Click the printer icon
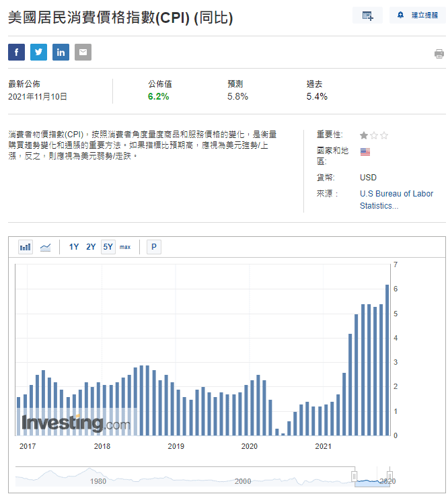The height and width of the screenshot is (496, 448). pos(439,54)
